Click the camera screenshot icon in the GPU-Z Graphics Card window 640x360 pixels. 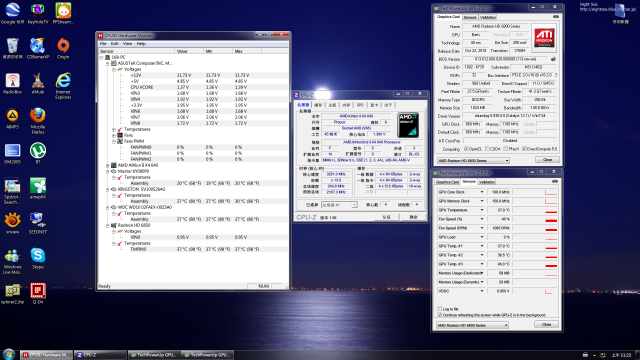click(556, 17)
